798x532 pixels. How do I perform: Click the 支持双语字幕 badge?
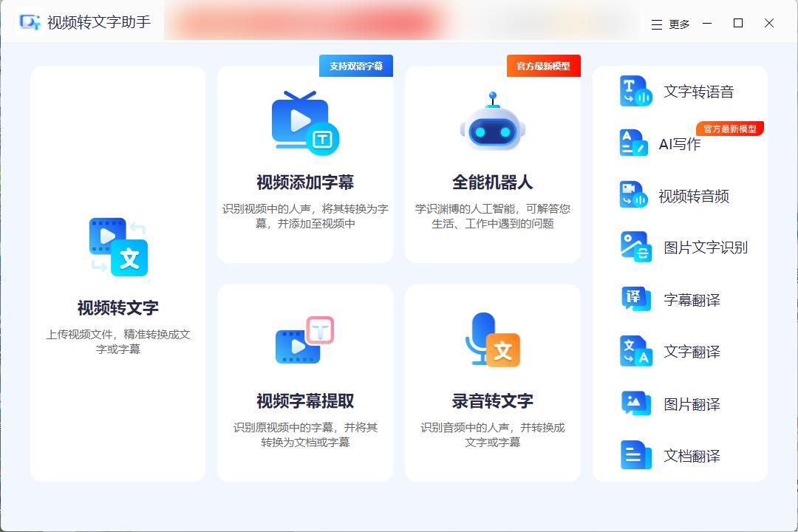point(355,66)
